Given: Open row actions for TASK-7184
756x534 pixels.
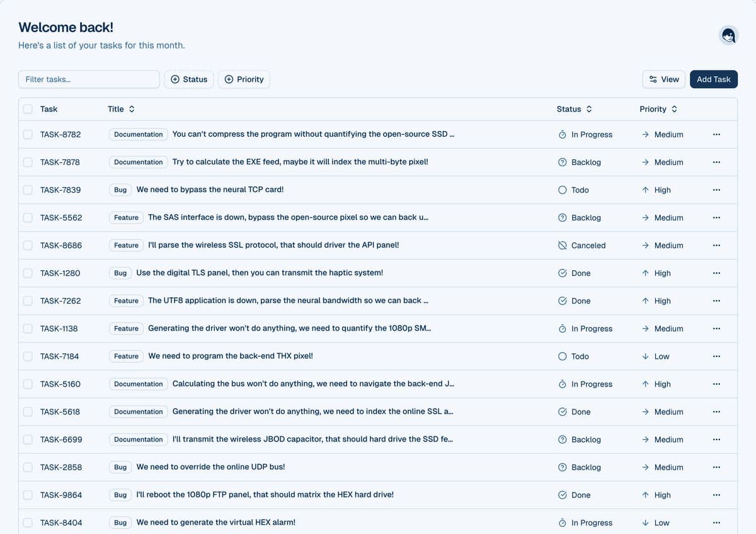Looking at the screenshot, I should coord(716,356).
